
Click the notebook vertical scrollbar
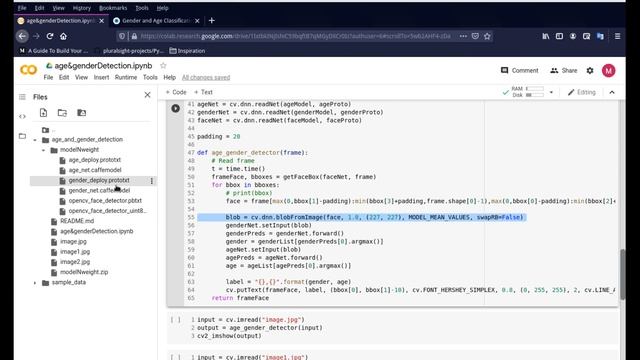point(622,274)
